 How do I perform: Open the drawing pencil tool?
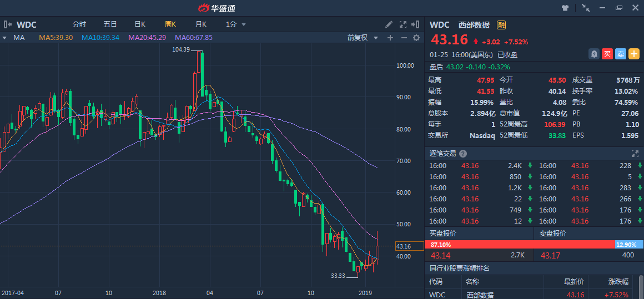point(389,24)
